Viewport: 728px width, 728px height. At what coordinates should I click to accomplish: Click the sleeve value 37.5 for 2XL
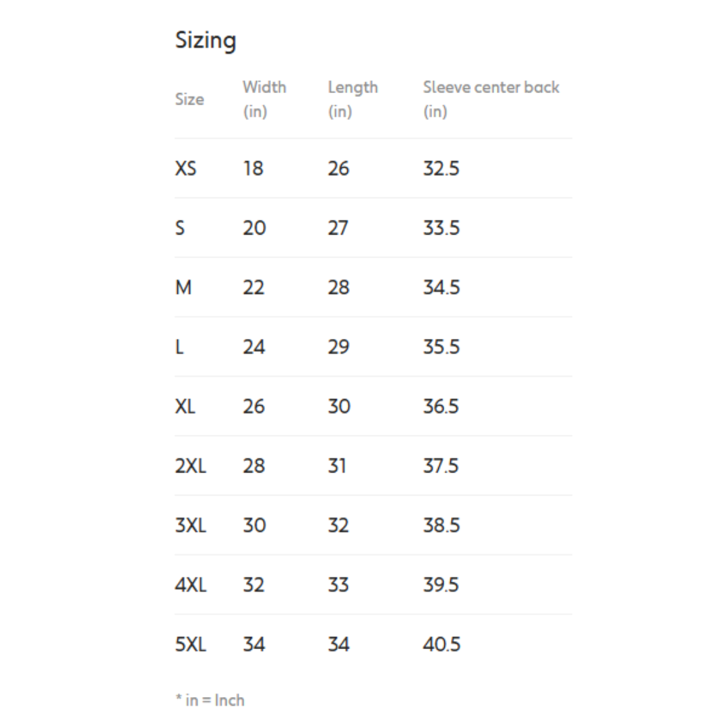click(x=441, y=466)
